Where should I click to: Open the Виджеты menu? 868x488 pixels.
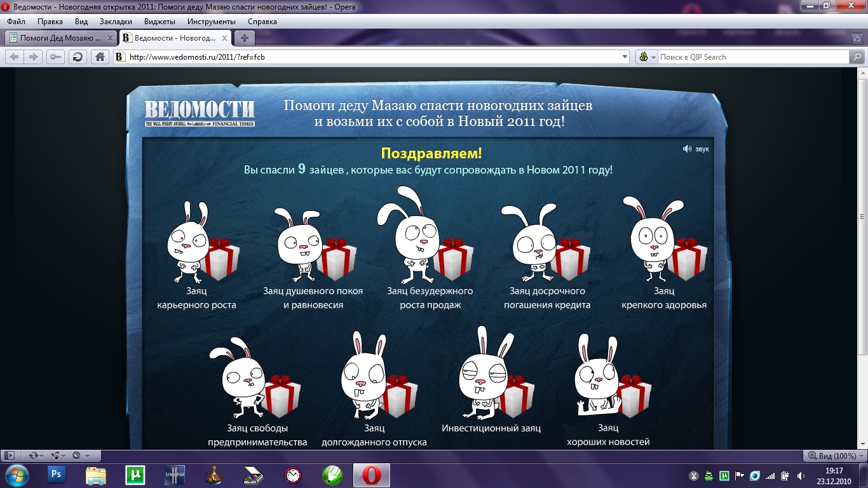click(x=159, y=22)
